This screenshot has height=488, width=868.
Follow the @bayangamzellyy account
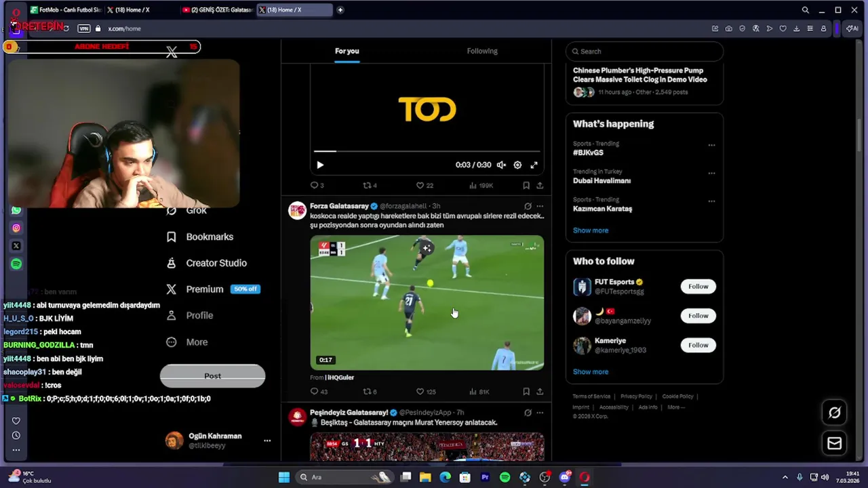tap(698, 315)
